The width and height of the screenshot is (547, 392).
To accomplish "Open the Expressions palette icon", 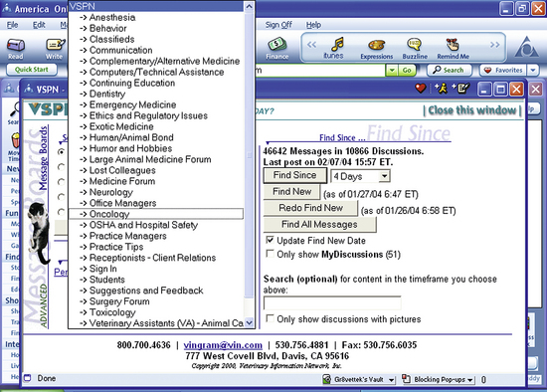I will 376,45.
